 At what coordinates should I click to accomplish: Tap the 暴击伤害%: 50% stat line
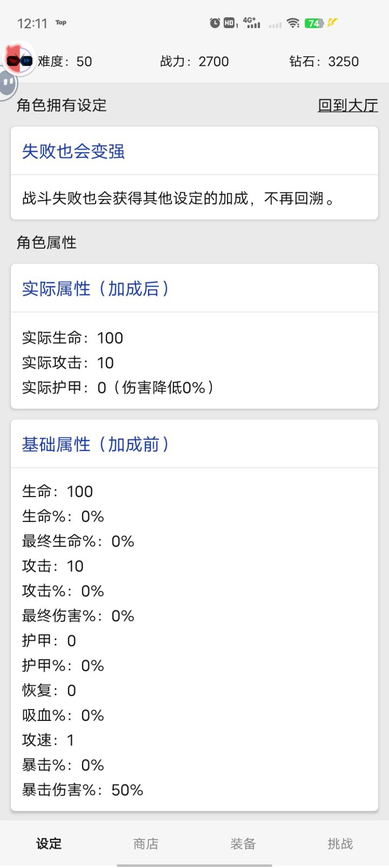tap(83, 790)
